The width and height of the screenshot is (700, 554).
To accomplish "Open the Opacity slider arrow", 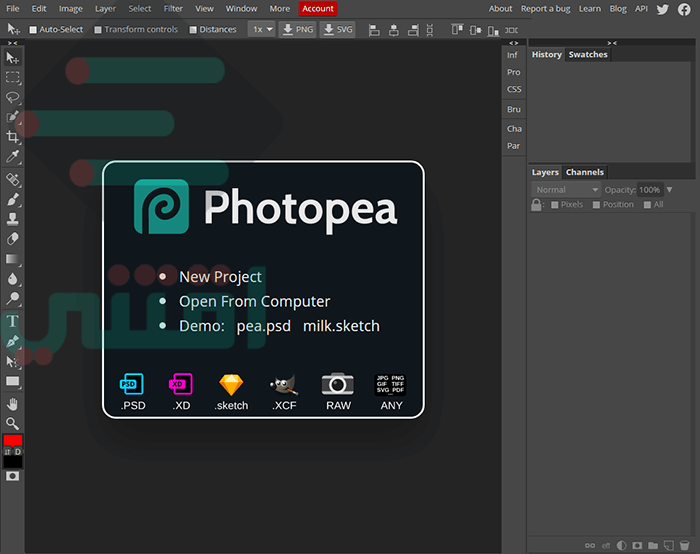I will [x=669, y=190].
